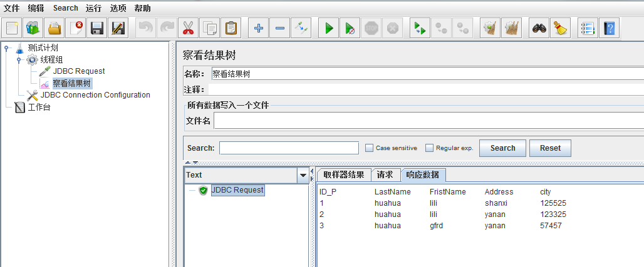Screen dimensions: 644x267
Task: Click the Search button
Action: (x=502, y=148)
